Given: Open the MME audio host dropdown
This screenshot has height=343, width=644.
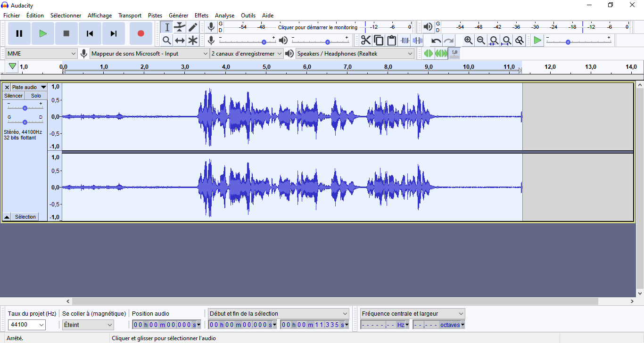Looking at the screenshot, I should click(x=41, y=54).
